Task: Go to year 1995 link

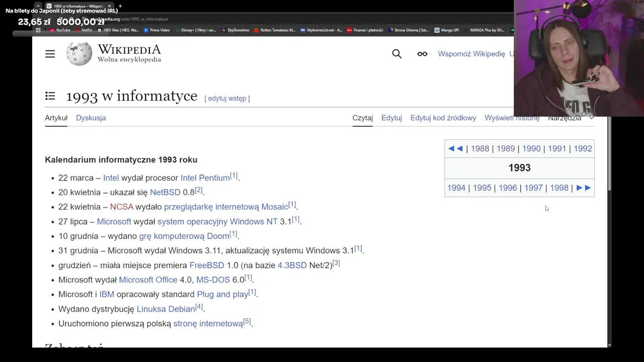Action: click(x=482, y=188)
